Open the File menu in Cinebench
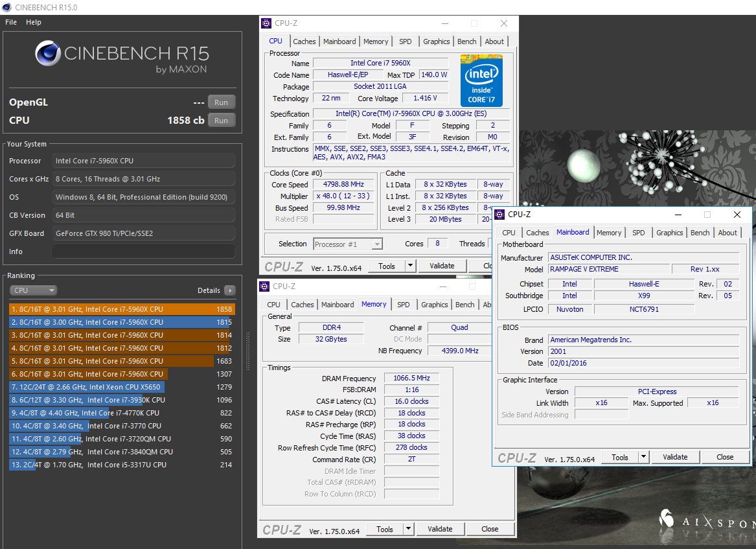The width and height of the screenshot is (756, 549). pos(11,22)
